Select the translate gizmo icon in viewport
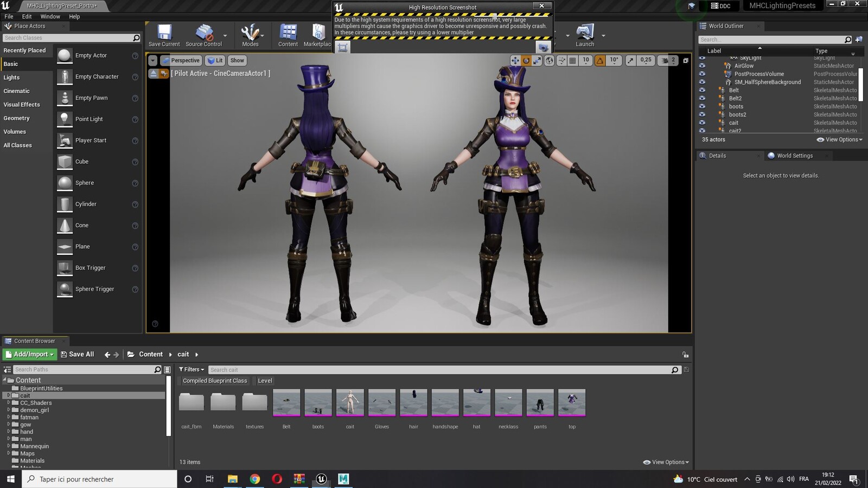The height and width of the screenshot is (488, 868). pyautogui.click(x=515, y=61)
